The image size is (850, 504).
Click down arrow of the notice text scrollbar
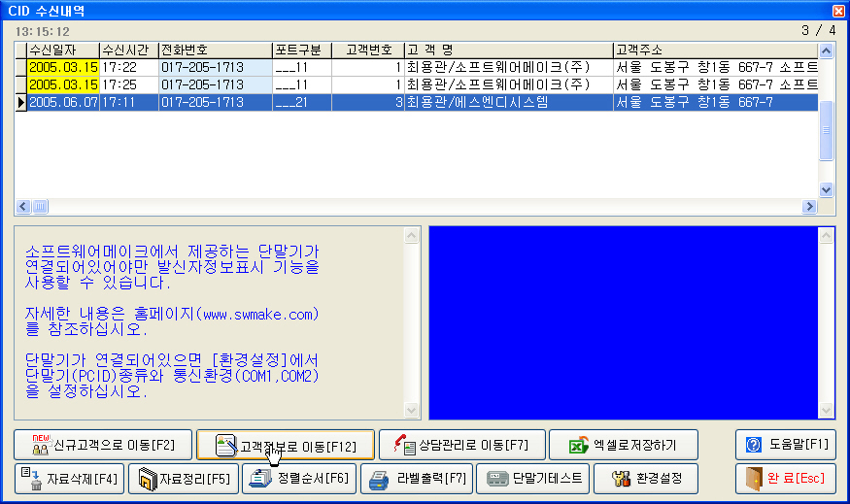coord(412,410)
